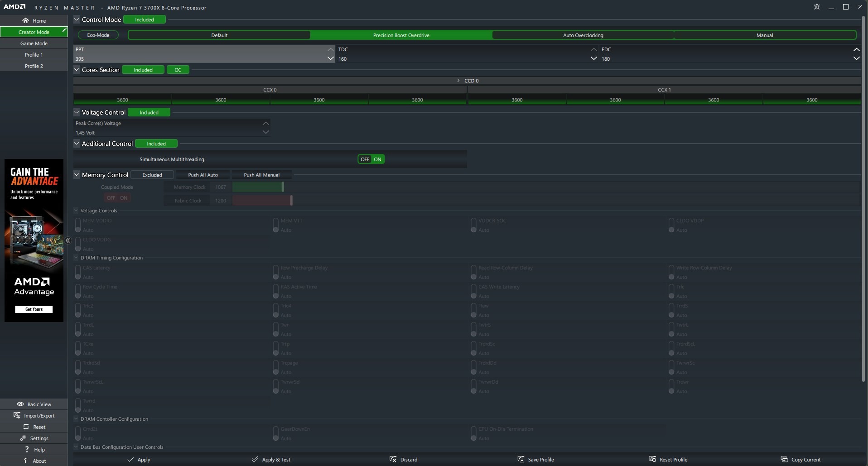This screenshot has height=466, width=868.
Task: Select the Auto Overclocking mode tab
Action: (583, 35)
